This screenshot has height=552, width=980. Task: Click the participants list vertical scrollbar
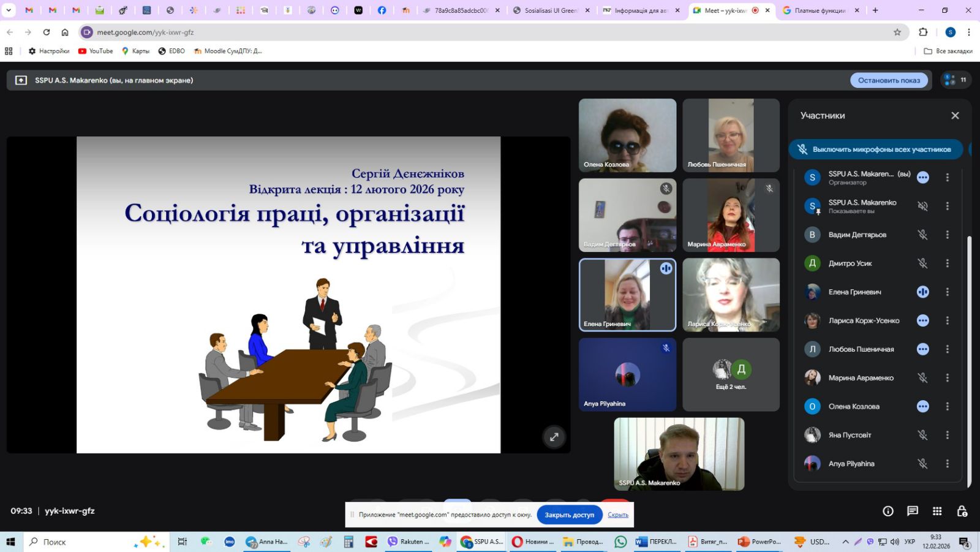[x=969, y=361]
